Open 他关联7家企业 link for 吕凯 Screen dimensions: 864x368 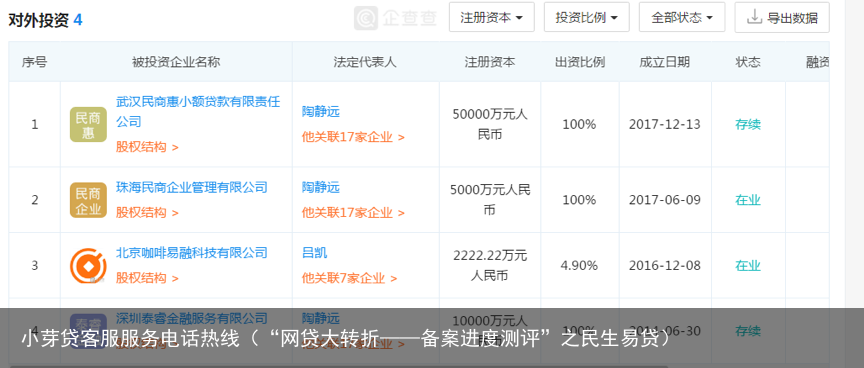[x=349, y=278]
